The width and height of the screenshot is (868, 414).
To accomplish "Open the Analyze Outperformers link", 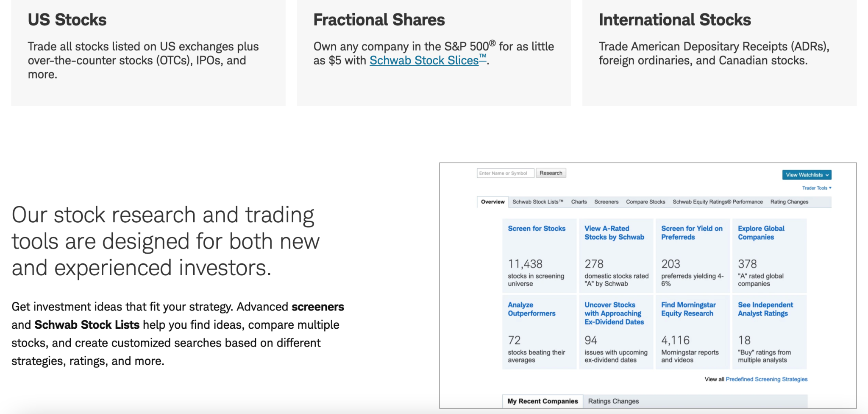I will click(x=531, y=309).
